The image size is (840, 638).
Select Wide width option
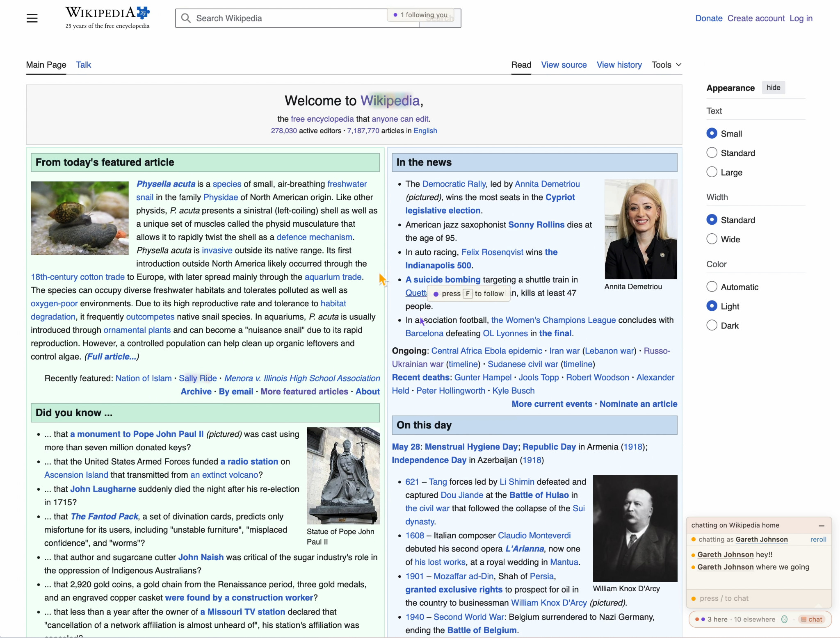point(712,239)
